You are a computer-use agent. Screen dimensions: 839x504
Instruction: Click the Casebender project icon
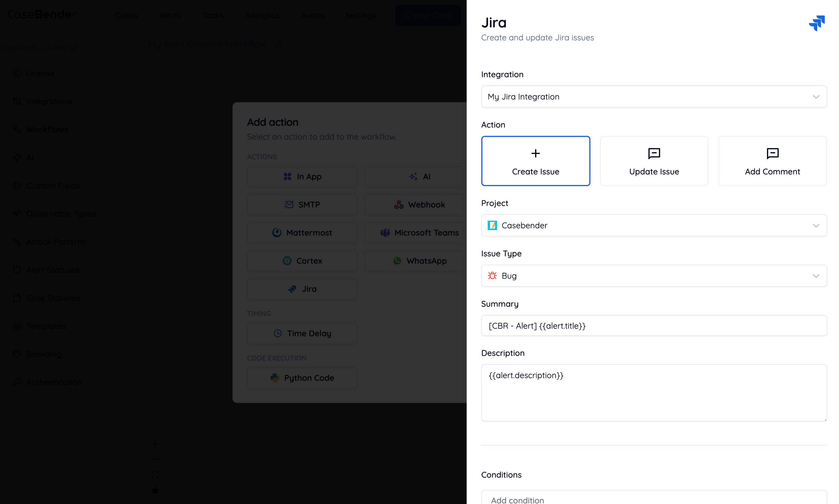(492, 225)
